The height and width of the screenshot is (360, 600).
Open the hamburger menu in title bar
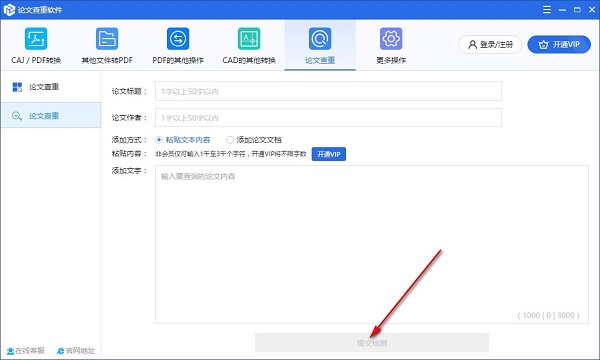pos(547,10)
